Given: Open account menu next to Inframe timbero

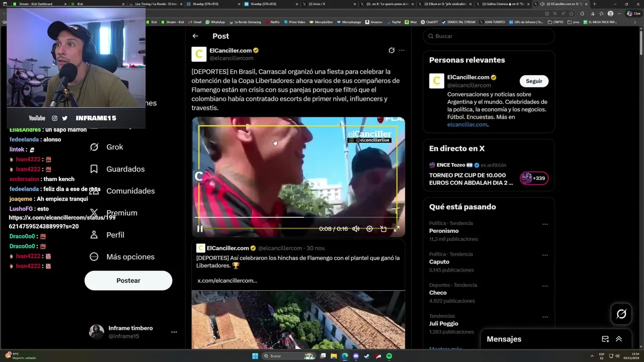Looking at the screenshot, I should [174, 332].
